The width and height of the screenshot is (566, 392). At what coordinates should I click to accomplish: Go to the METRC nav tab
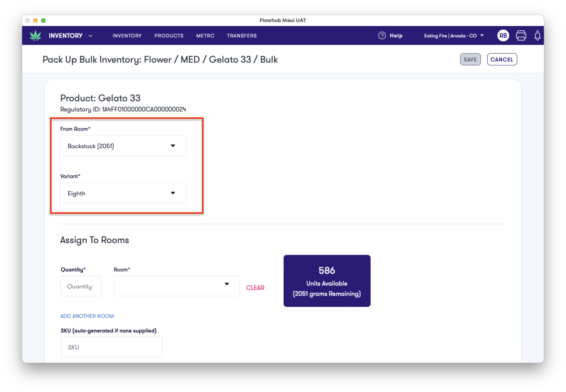coord(205,36)
